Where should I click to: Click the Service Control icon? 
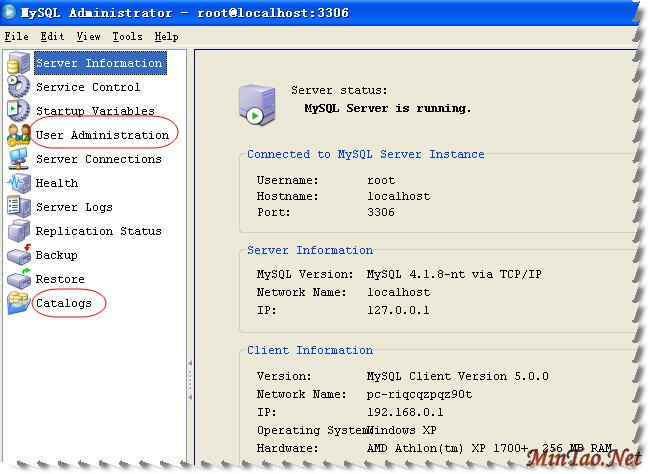18,87
